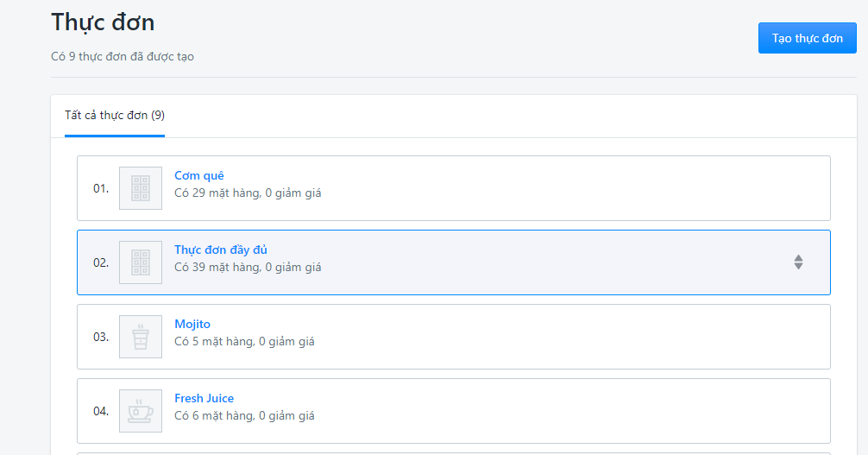Image resolution: width=868 pixels, height=455 pixels.
Task: Click the Tạo thực đơn button
Action: click(x=807, y=38)
